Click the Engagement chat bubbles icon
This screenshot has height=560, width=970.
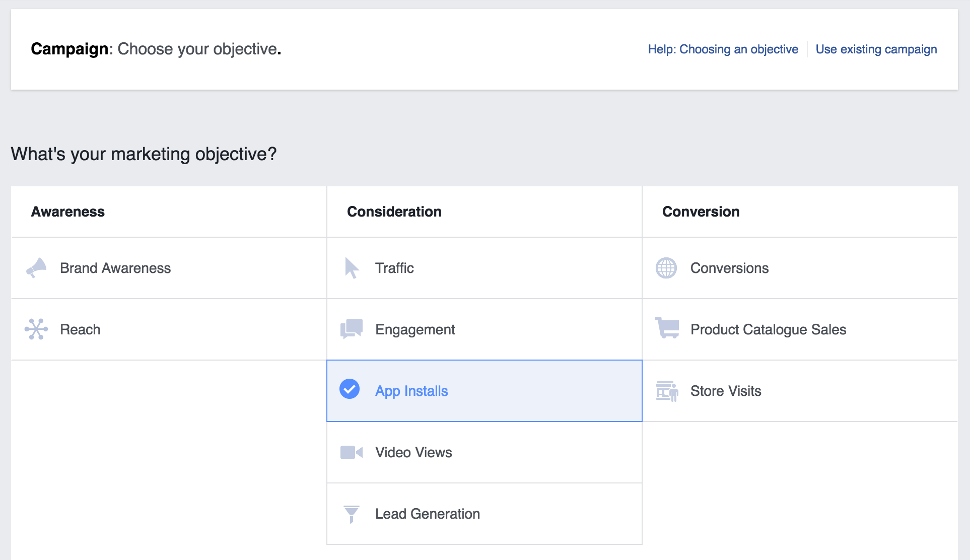coord(352,329)
